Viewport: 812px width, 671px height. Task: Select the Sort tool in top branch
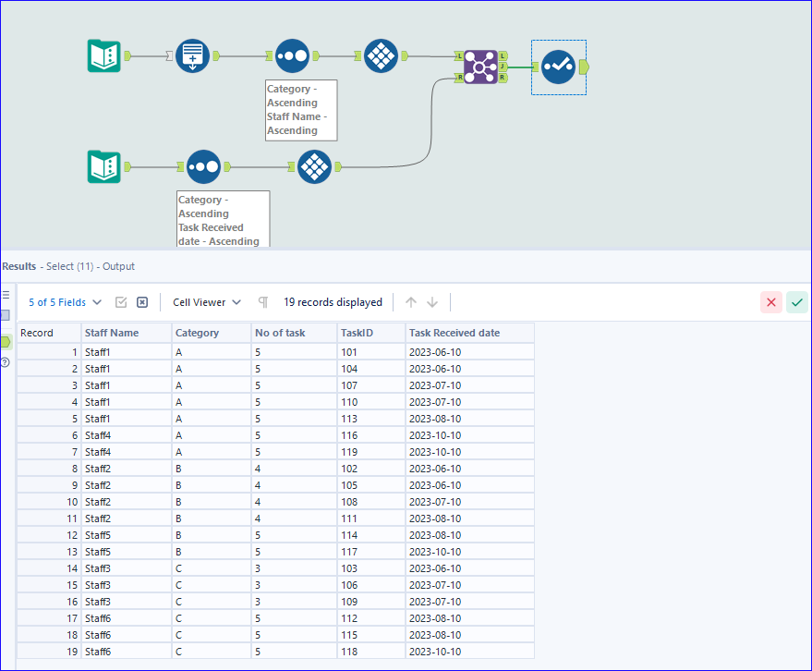[292, 56]
